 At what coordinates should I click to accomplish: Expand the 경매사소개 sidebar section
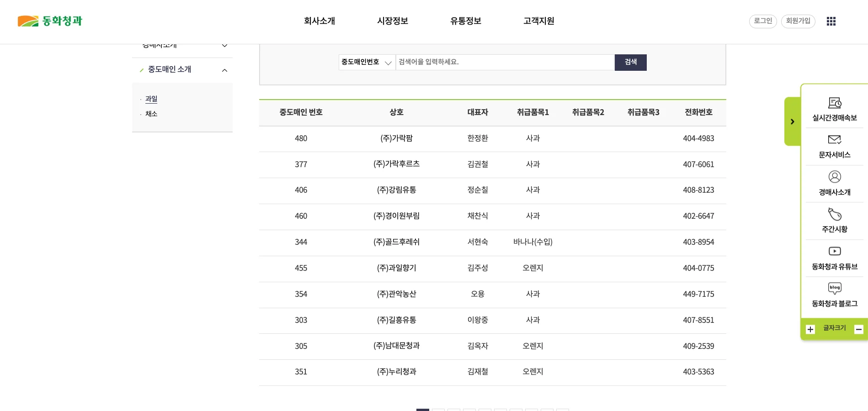point(224,45)
